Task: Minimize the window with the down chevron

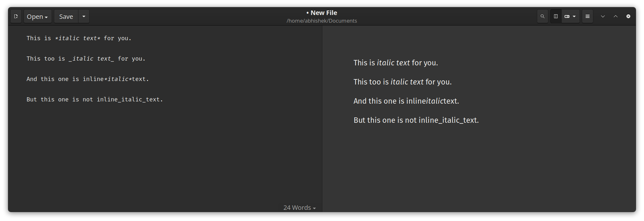Action: [603, 16]
